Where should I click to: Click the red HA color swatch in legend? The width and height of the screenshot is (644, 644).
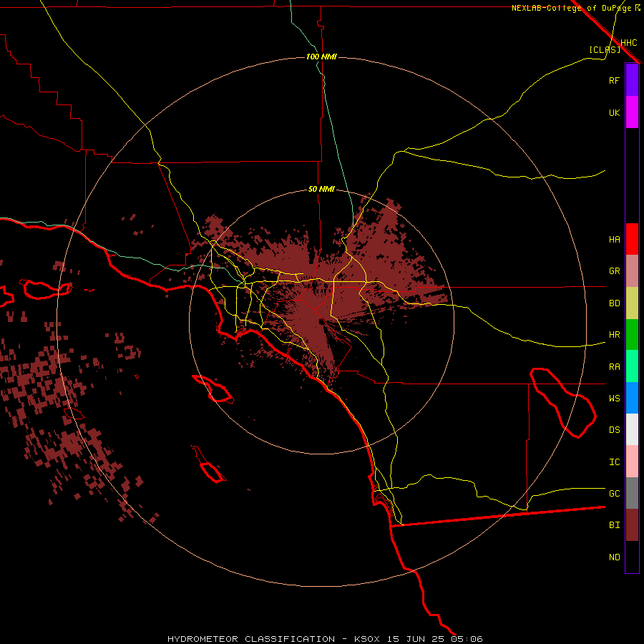tap(632, 239)
